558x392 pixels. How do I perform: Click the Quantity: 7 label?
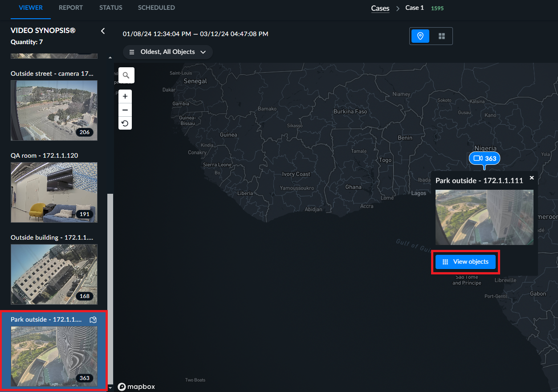27,42
